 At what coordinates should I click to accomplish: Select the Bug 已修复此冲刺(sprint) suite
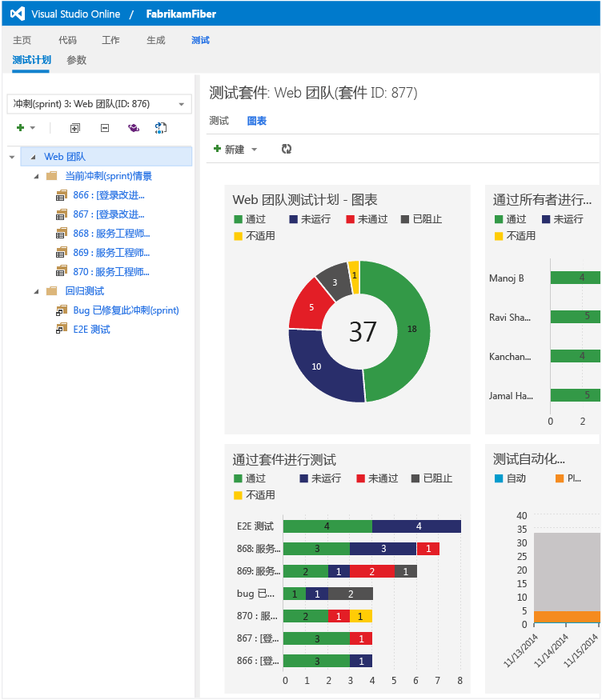click(x=126, y=310)
